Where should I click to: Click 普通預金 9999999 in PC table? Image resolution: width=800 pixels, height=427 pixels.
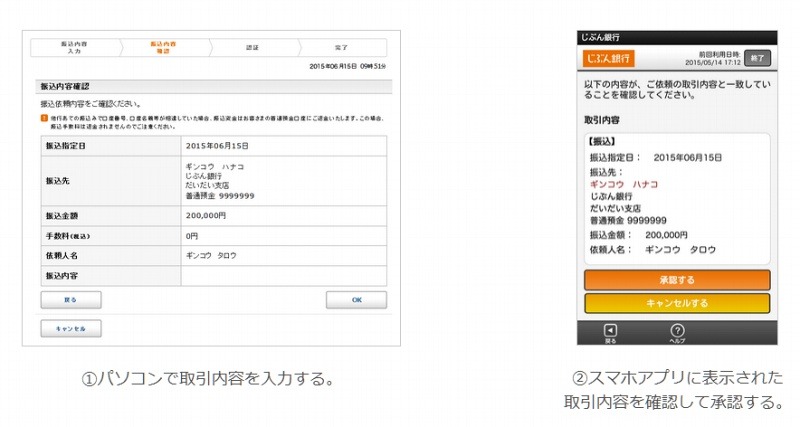[220, 196]
